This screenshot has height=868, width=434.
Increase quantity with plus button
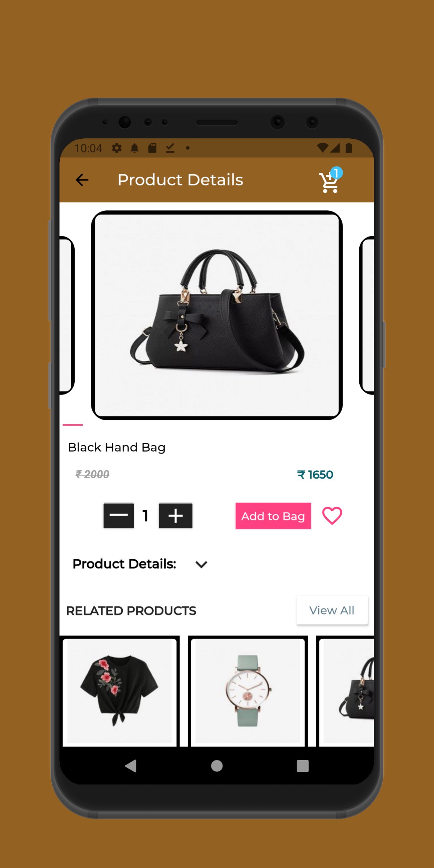pos(176,516)
